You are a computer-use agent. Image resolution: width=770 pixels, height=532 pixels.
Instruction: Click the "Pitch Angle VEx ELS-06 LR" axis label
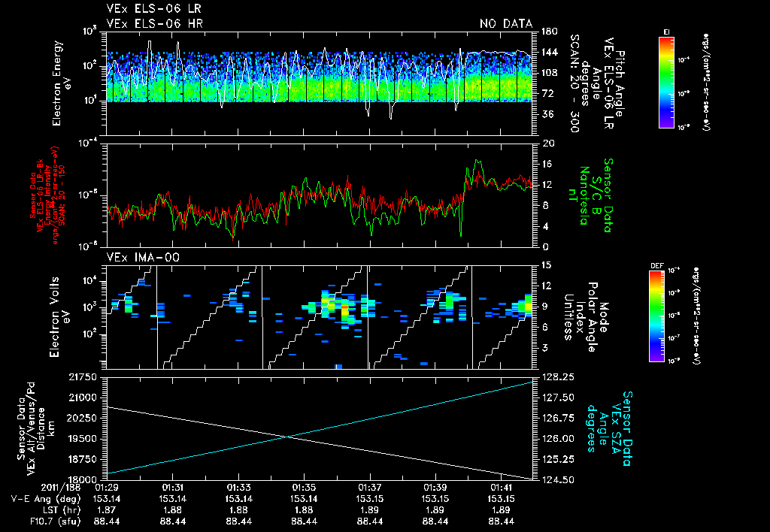614,83
